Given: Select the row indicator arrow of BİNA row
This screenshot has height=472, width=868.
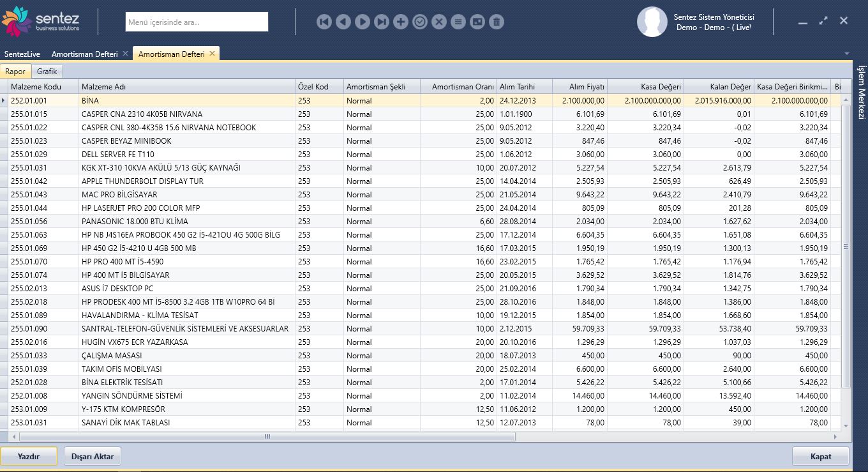Looking at the screenshot, I should tap(4, 100).
